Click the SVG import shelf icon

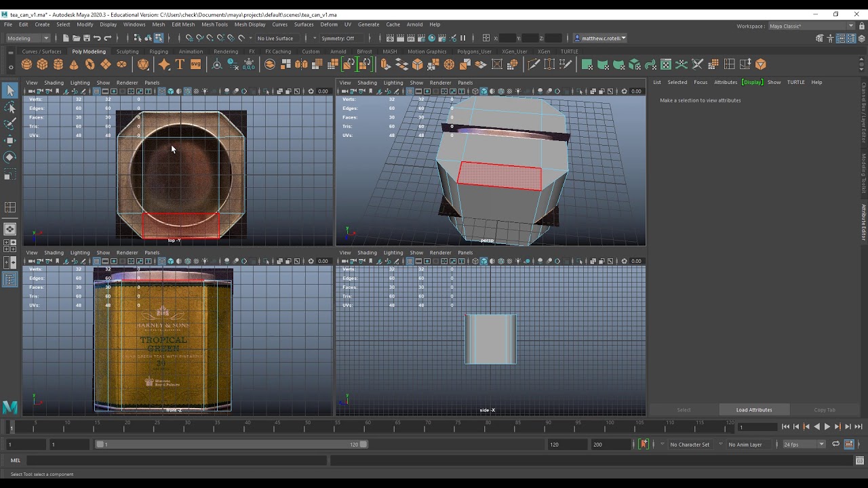point(195,64)
